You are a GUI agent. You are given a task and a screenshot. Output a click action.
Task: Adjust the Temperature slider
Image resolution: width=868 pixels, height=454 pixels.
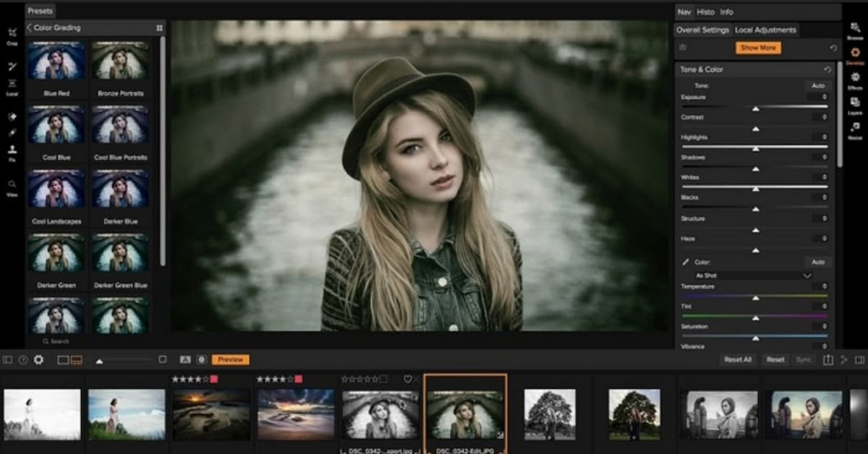755,297
